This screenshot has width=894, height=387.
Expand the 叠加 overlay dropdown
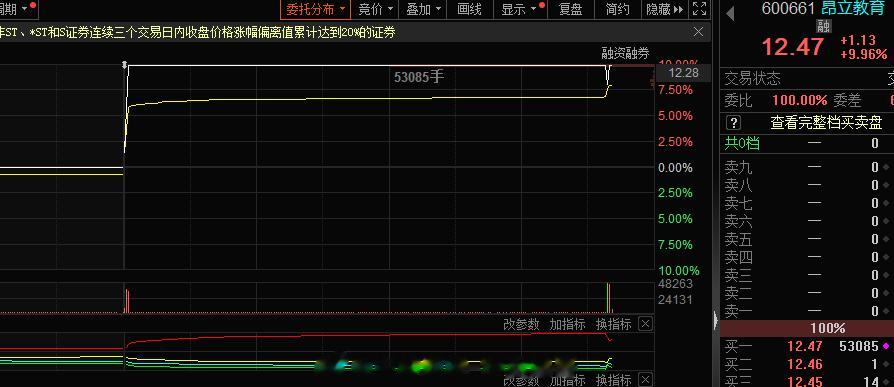click(x=423, y=9)
